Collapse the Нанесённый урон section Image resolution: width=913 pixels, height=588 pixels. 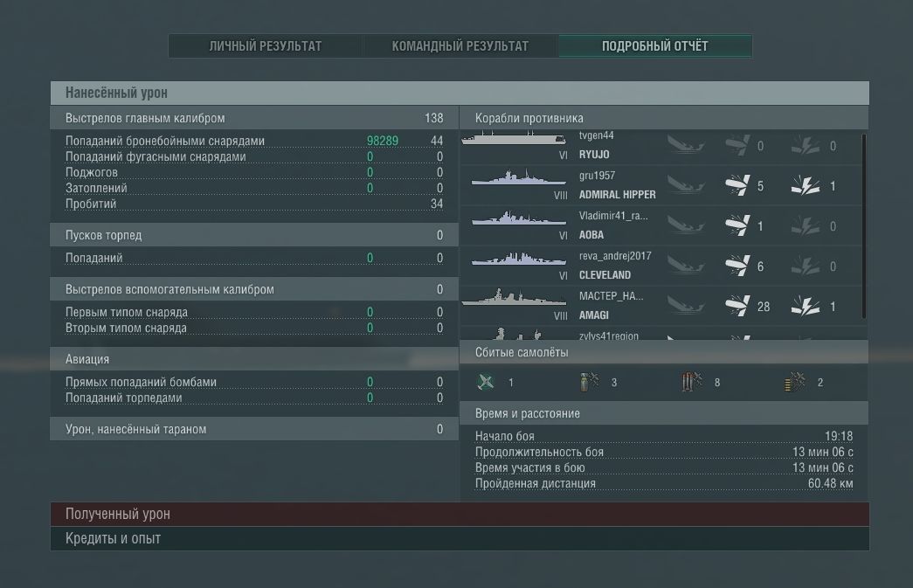tap(460, 93)
